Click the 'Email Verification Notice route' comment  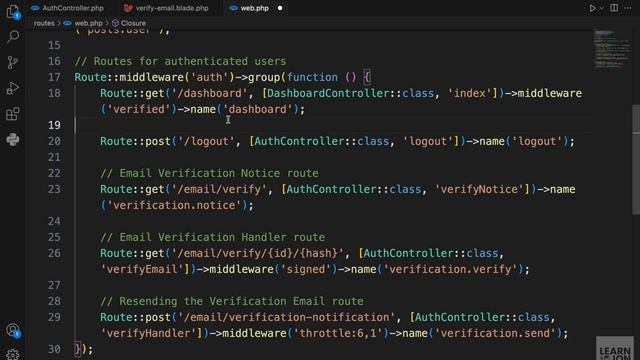tap(209, 173)
